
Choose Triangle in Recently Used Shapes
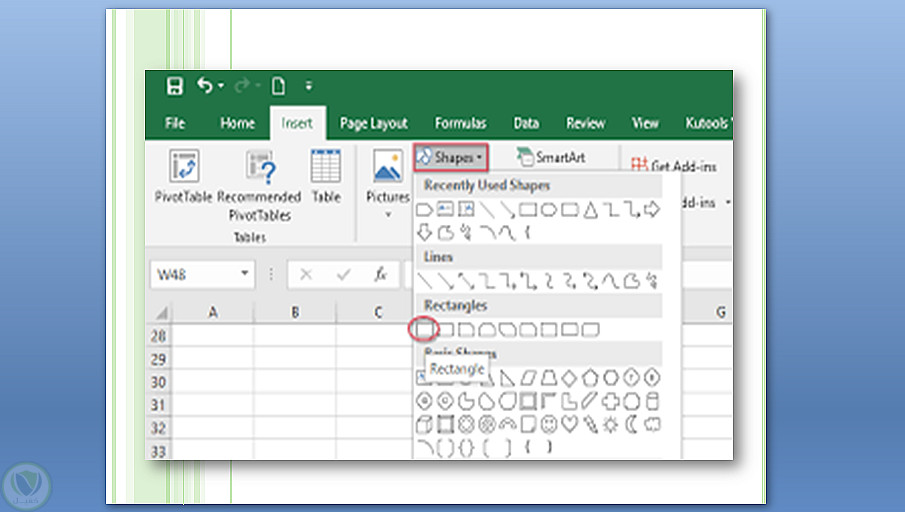click(590, 210)
